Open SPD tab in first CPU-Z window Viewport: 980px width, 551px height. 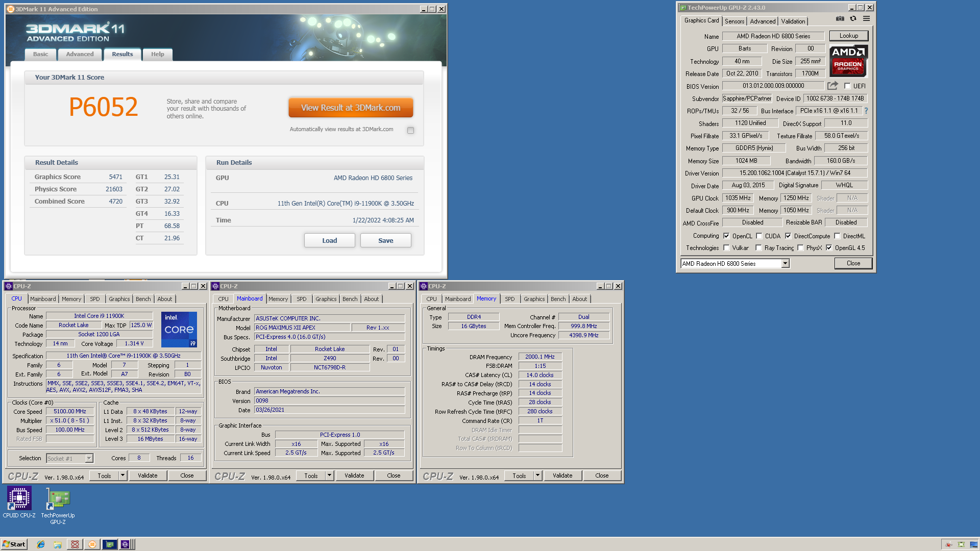click(x=95, y=299)
